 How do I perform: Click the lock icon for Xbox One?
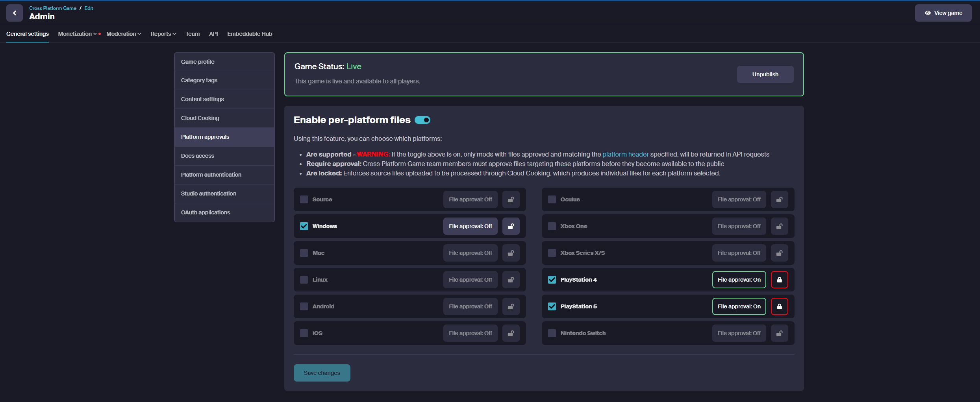[x=780, y=226]
